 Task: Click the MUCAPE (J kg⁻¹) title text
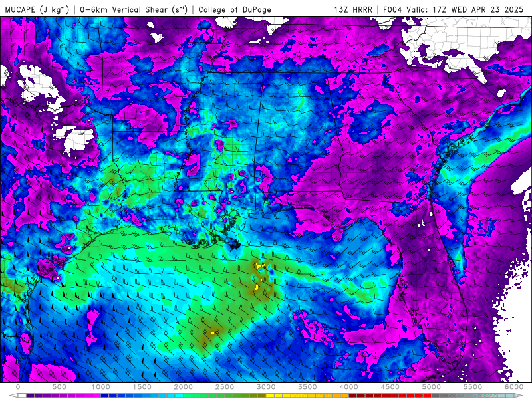[37, 9]
